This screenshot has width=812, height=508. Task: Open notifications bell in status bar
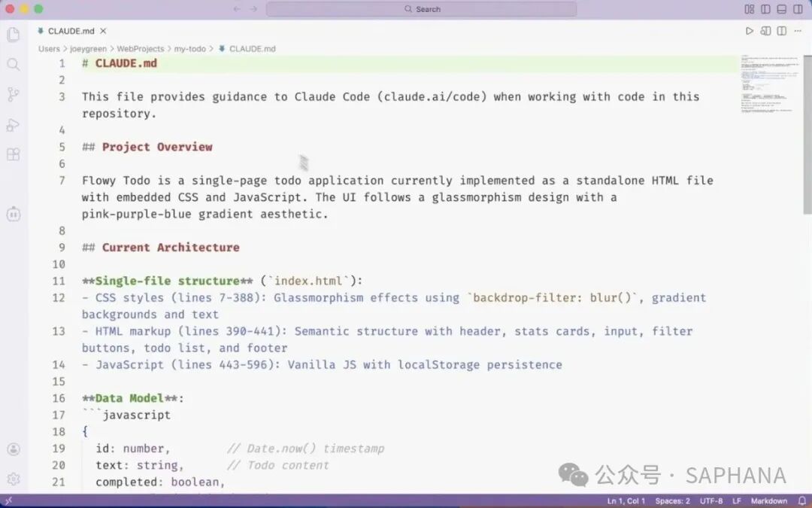pos(801,500)
